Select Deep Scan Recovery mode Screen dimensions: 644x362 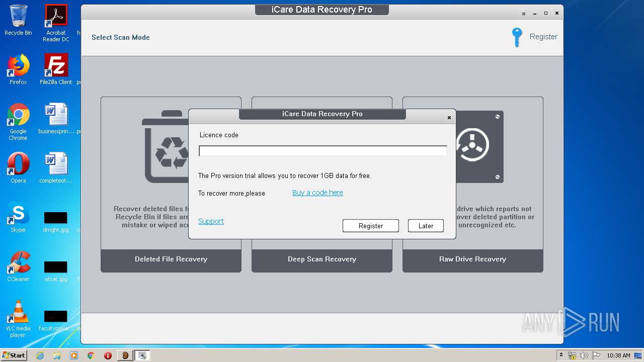coord(322,259)
